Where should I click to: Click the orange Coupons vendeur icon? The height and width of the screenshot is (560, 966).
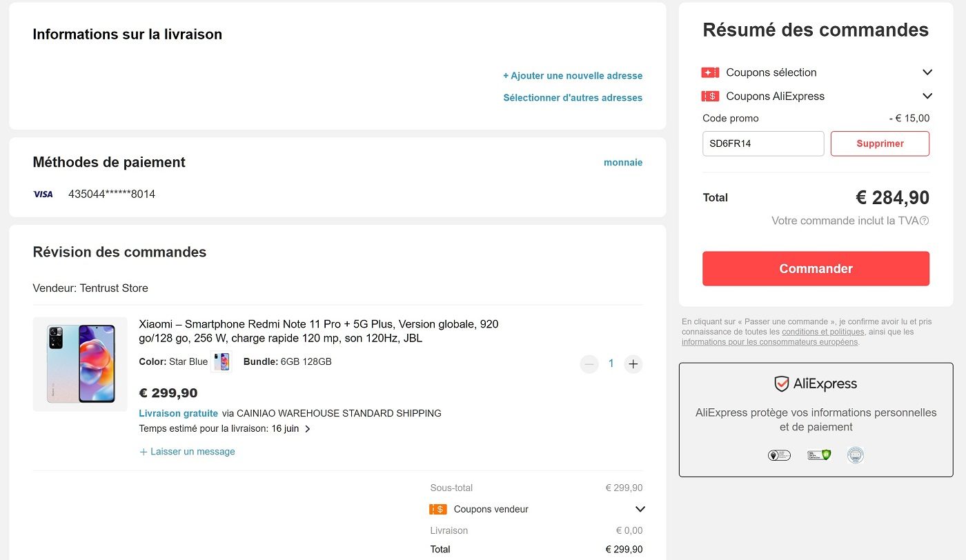(x=438, y=510)
